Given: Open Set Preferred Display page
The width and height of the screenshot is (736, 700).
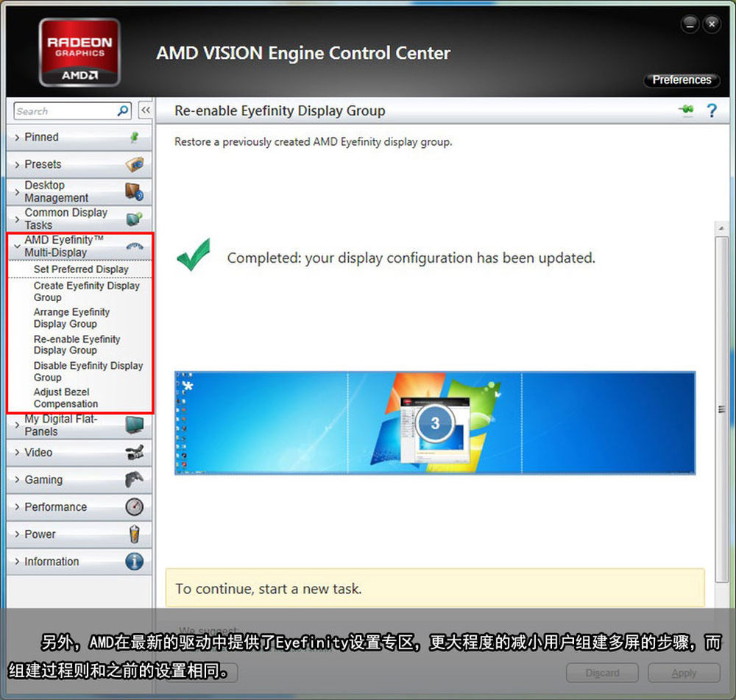Looking at the screenshot, I should click(81, 269).
